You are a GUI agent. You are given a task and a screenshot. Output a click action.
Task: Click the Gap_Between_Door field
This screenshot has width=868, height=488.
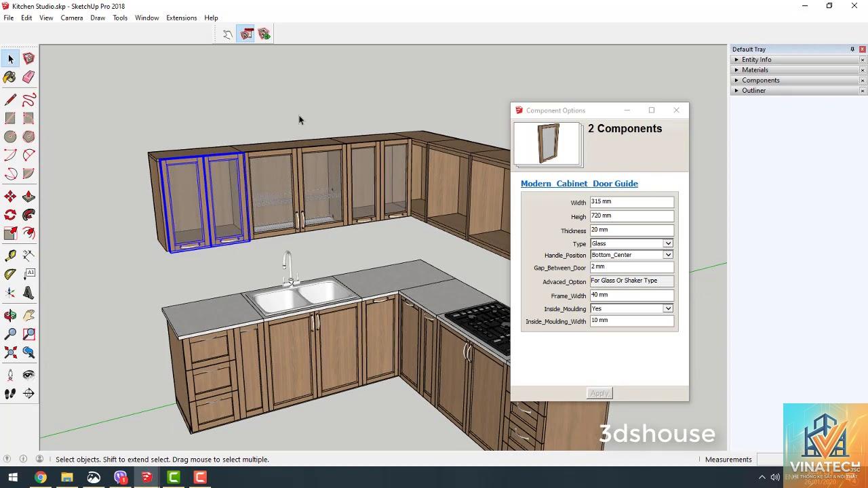point(632,267)
